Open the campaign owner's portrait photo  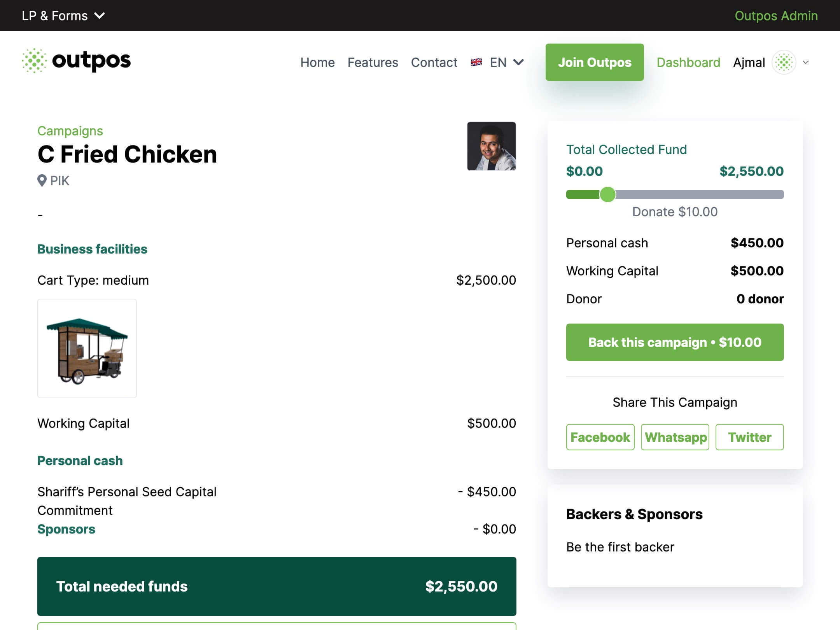492,146
